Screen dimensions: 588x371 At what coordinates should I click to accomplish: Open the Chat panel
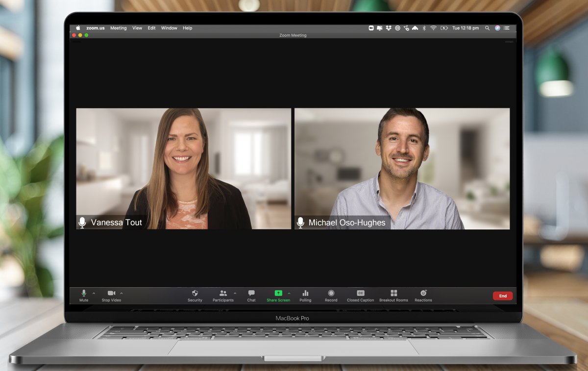click(x=251, y=293)
